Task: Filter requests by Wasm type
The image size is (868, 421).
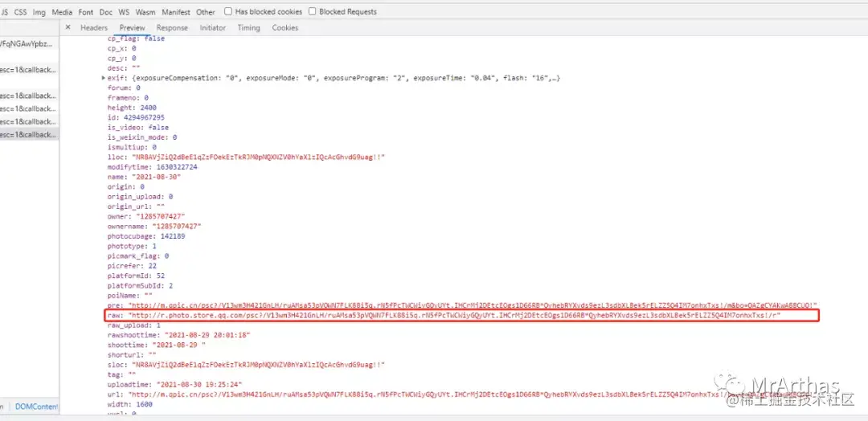Action: click(145, 11)
